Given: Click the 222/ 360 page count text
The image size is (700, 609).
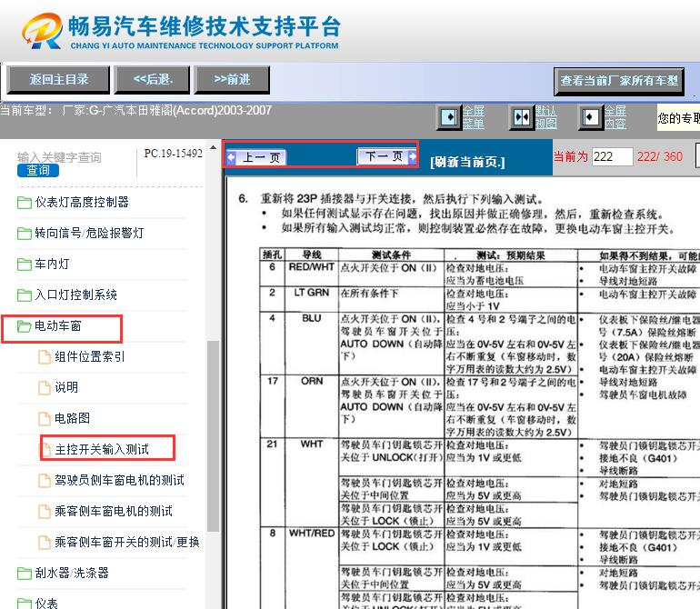Looking at the screenshot, I should coord(659,156).
